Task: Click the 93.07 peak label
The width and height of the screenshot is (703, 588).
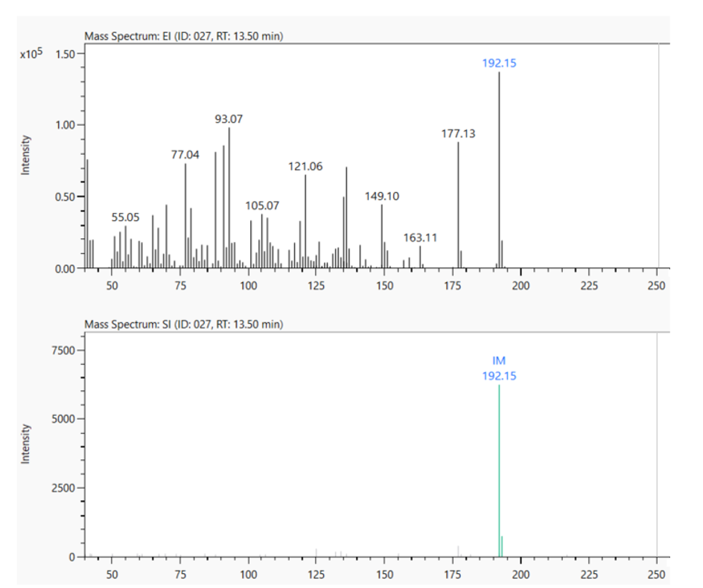Action: pyautogui.click(x=229, y=119)
